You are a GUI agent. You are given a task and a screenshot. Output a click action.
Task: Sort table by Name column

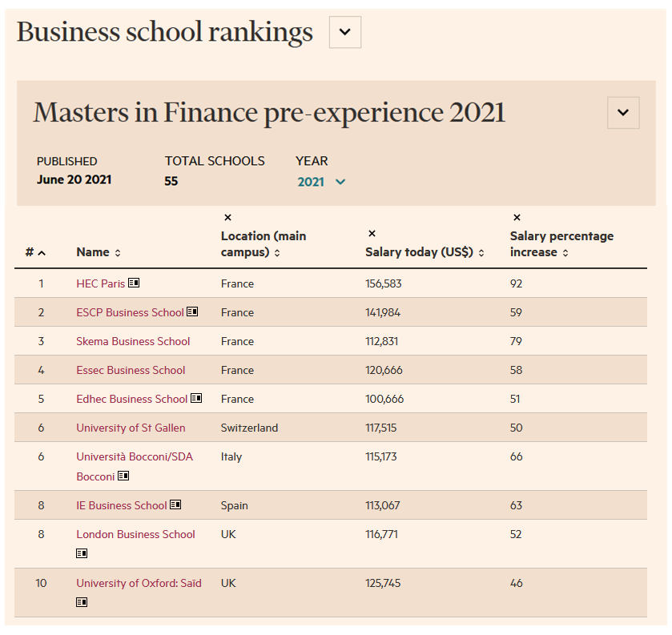click(x=99, y=252)
